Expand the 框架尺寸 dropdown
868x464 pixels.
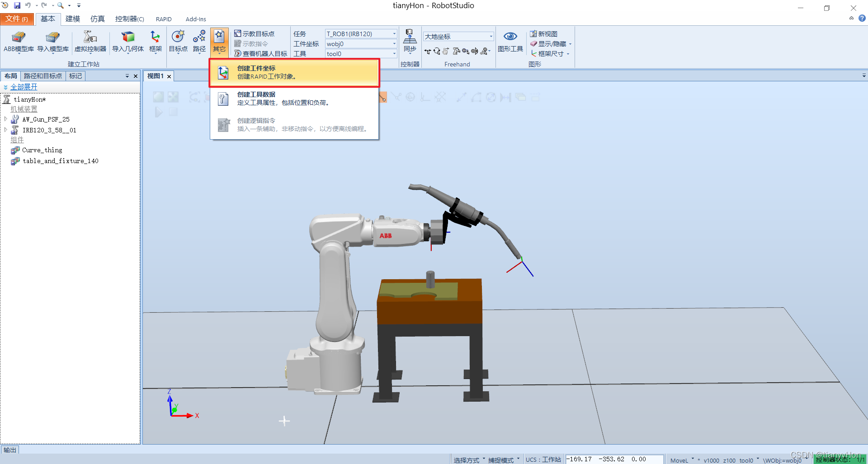coord(568,54)
